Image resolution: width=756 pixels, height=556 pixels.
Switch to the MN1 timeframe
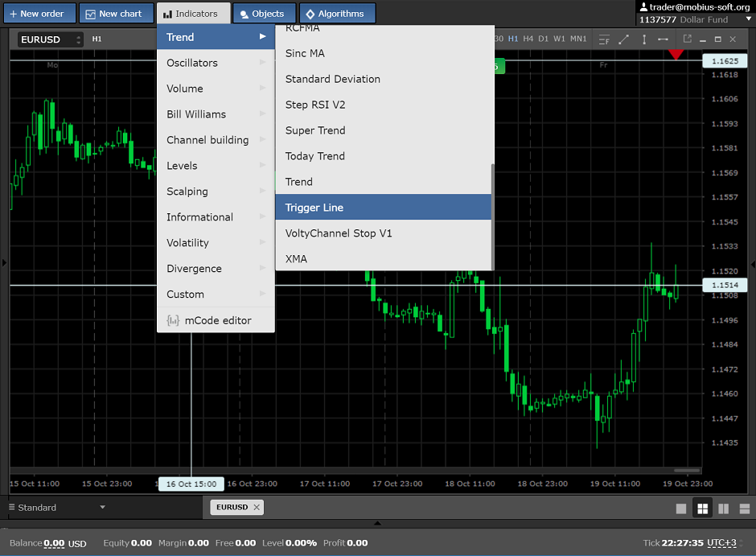coord(578,39)
